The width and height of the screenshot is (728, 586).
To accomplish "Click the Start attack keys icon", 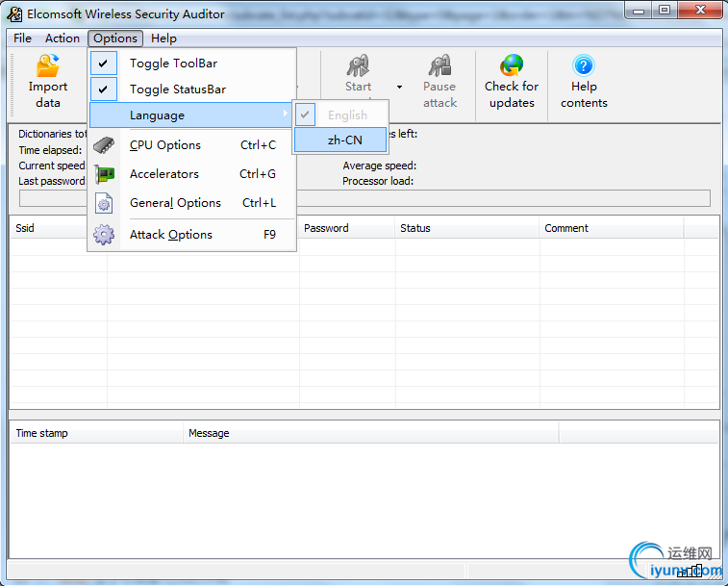I will 358,65.
